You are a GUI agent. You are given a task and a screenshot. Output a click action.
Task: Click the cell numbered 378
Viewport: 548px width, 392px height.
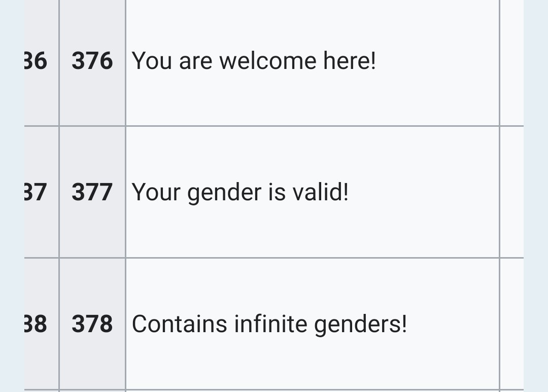click(x=92, y=324)
